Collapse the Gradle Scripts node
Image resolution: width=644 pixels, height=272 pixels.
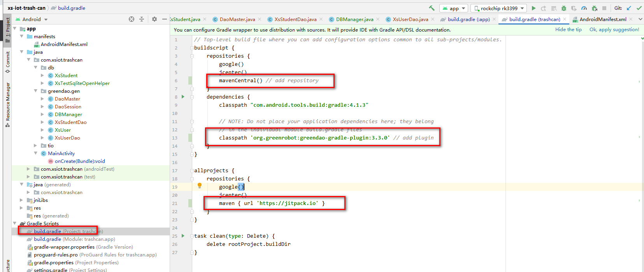tap(15, 223)
